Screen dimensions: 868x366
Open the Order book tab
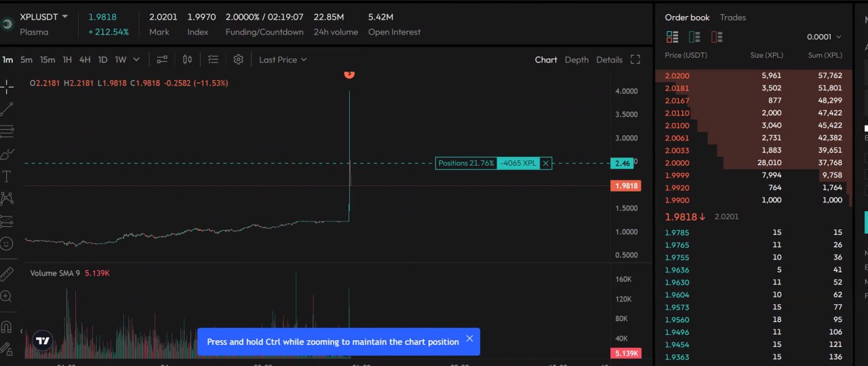coord(687,17)
